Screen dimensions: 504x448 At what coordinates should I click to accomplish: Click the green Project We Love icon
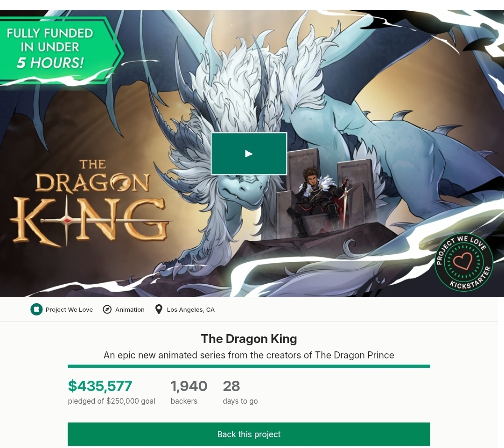[36, 309]
